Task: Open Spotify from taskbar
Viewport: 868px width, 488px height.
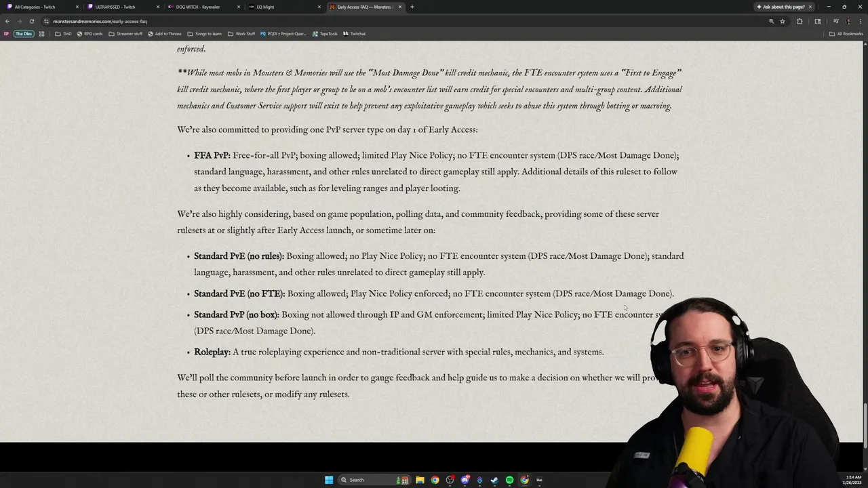Action: click(x=509, y=480)
